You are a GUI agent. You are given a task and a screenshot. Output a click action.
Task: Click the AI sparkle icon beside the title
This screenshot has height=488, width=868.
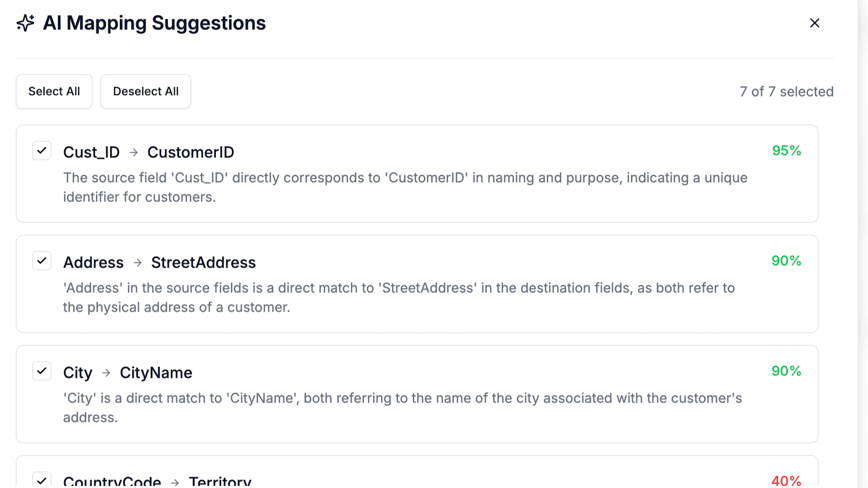click(x=25, y=23)
